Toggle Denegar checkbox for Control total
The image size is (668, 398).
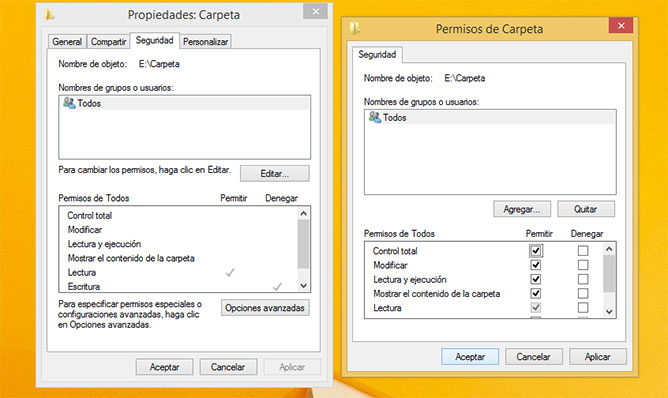(583, 251)
